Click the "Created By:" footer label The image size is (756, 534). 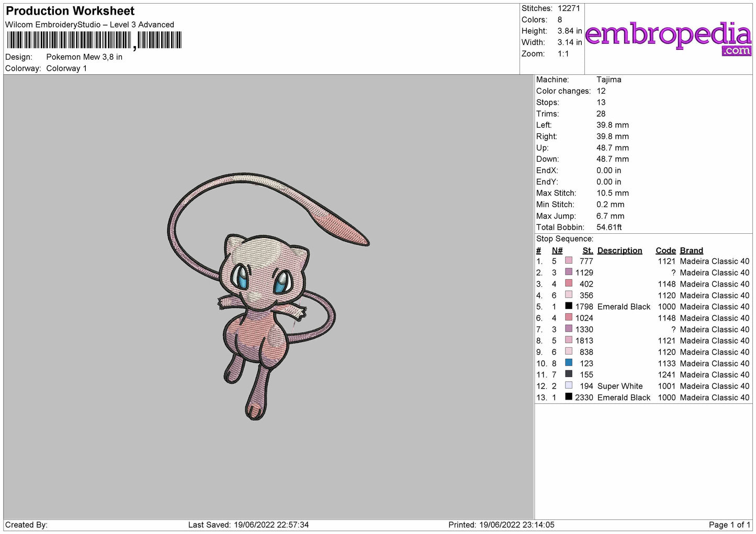coord(26,525)
